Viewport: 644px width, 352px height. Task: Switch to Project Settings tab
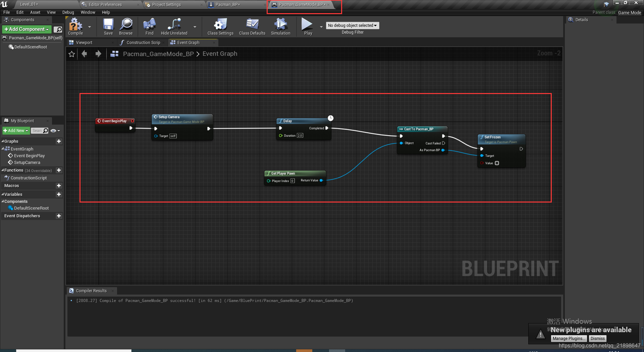click(x=166, y=5)
